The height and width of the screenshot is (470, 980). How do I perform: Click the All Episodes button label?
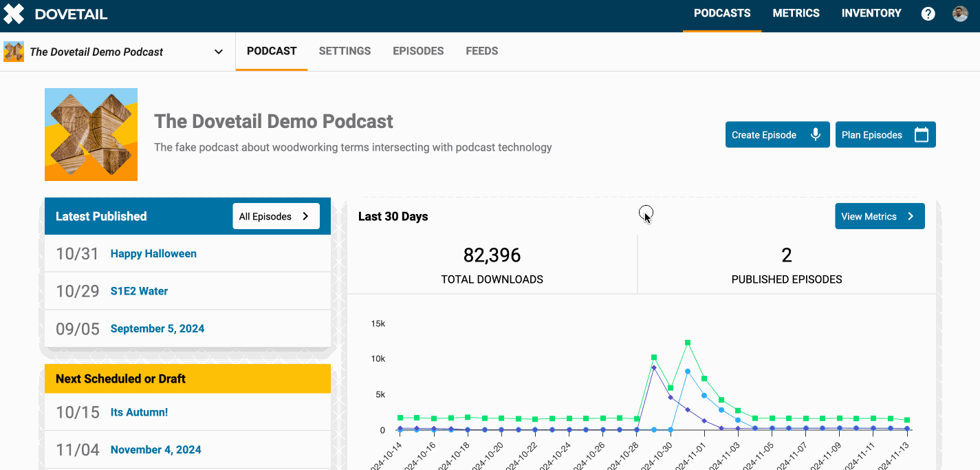(x=265, y=216)
